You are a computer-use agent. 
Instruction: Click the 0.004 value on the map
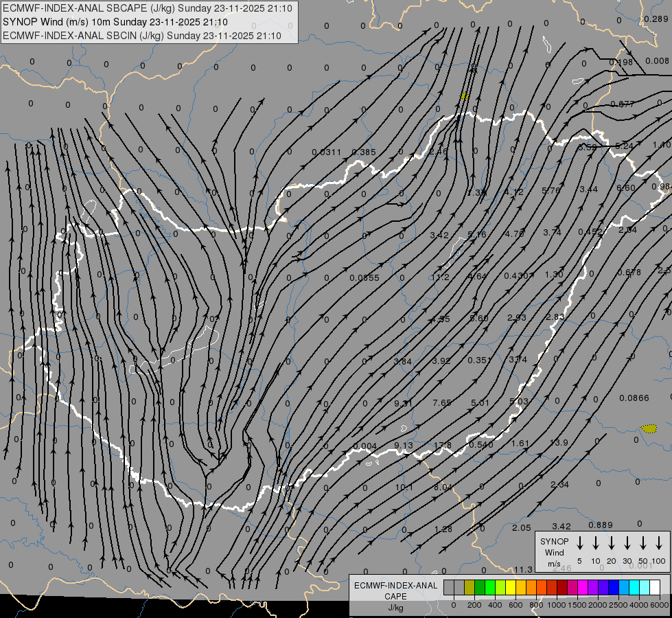click(365, 446)
